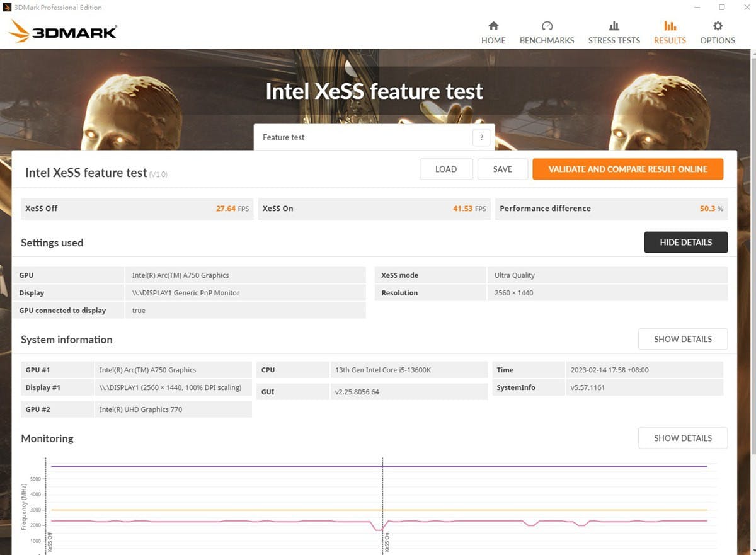Switch to the RESULTS section

tap(670, 33)
